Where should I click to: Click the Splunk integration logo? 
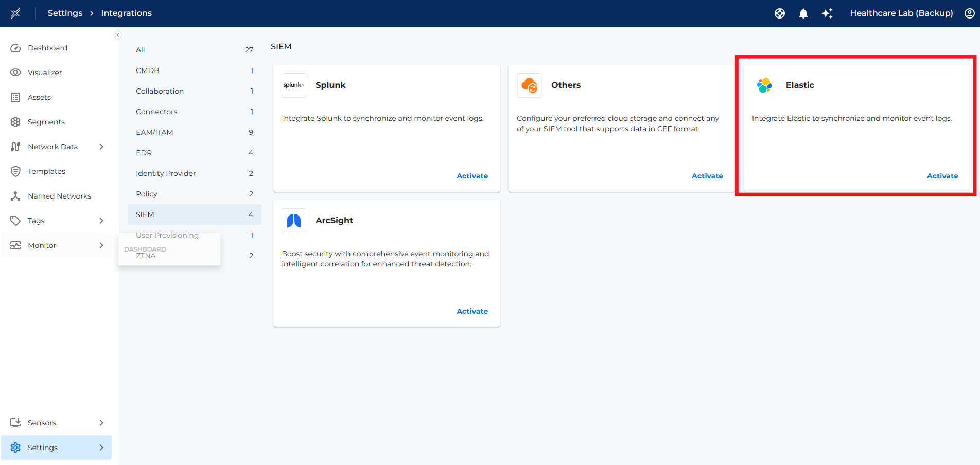point(293,85)
